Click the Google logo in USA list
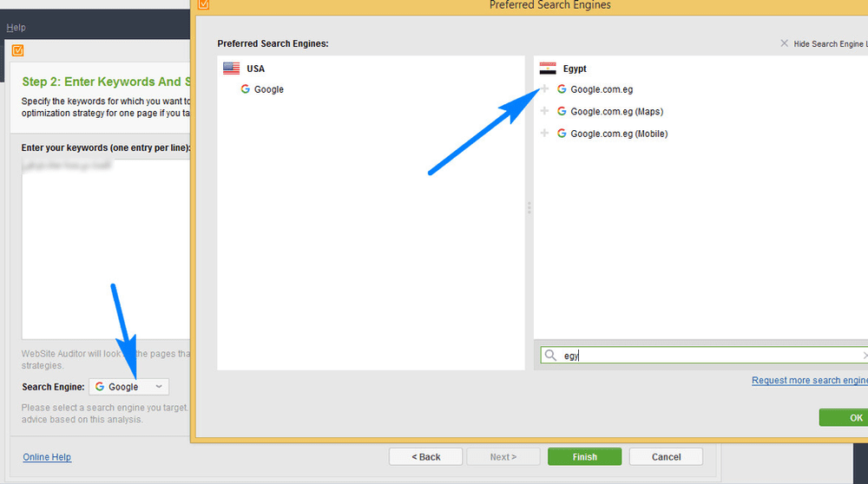Image resolution: width=868 pixels, height=484 pixels. pos(246,89)
